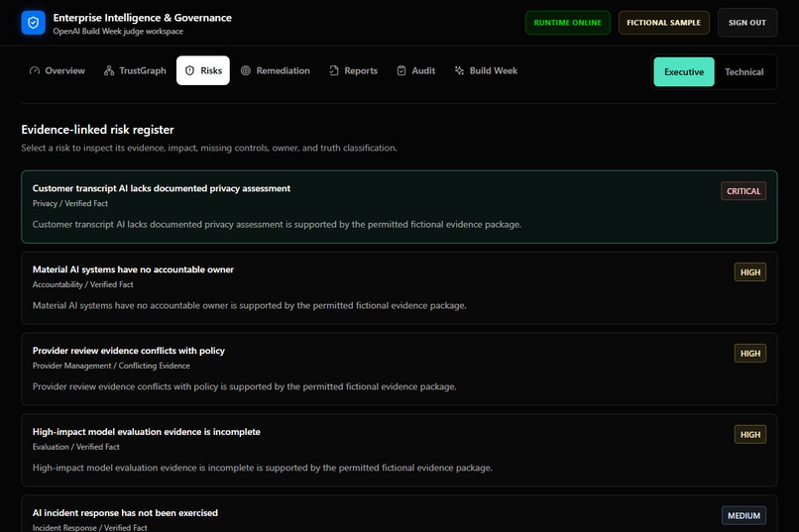
Task: Open AI incident response not exercised risk
Action: (x=399, y=514)
